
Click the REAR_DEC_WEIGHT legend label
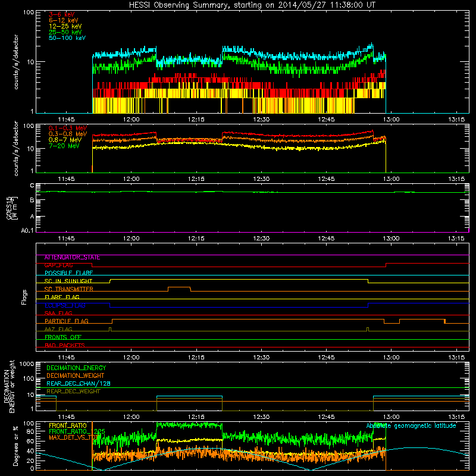pos(73,392)
